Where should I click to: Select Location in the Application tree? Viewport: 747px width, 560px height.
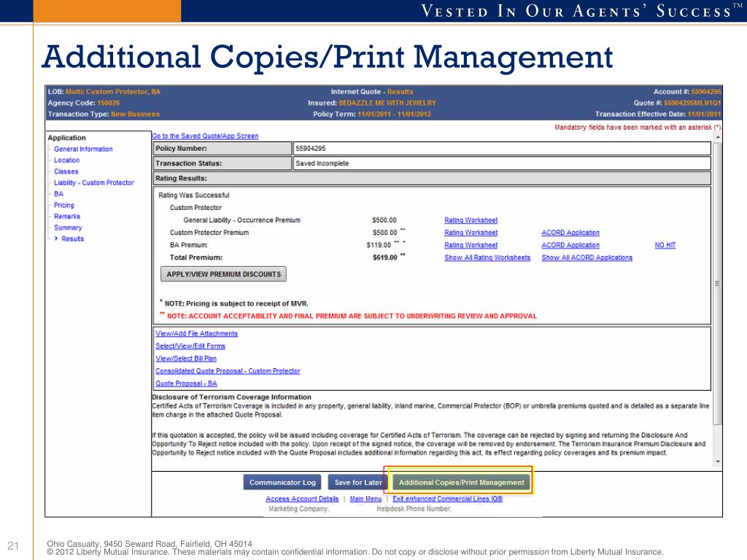coord(66,160)
